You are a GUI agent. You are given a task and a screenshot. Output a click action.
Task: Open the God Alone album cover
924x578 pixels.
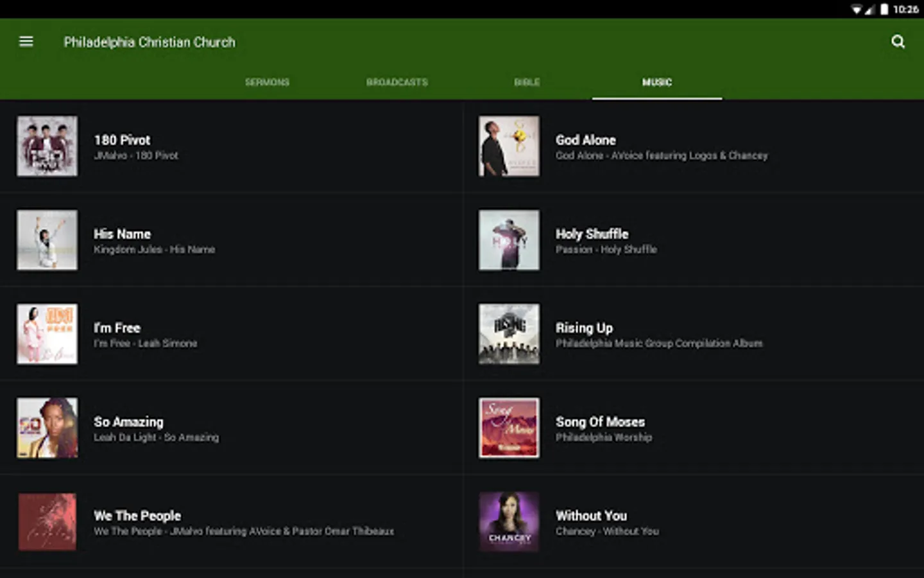tap(509, 146)
